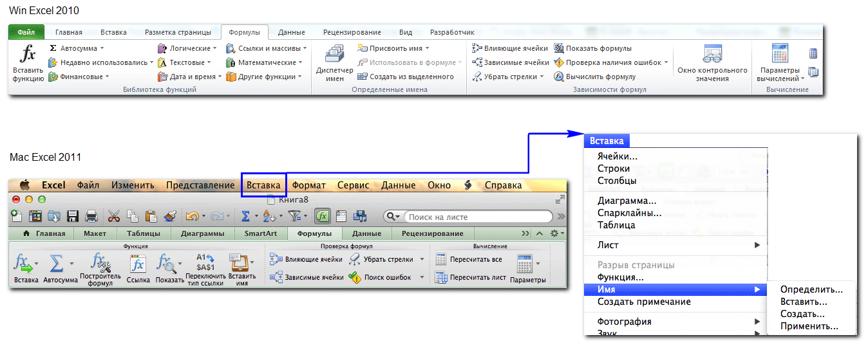
Task: Click the calculate-sheet icon below calculator in Win ribbon
Action: pyautogui.click(x=813, y=72)
